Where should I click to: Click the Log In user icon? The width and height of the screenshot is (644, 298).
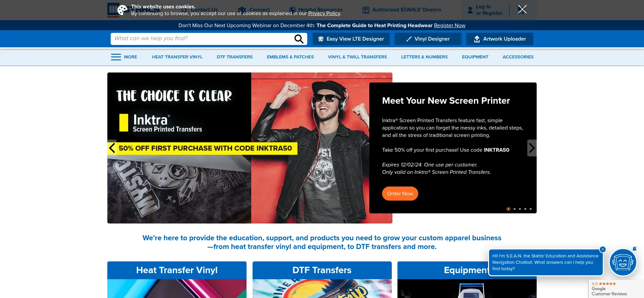[470, 10]
